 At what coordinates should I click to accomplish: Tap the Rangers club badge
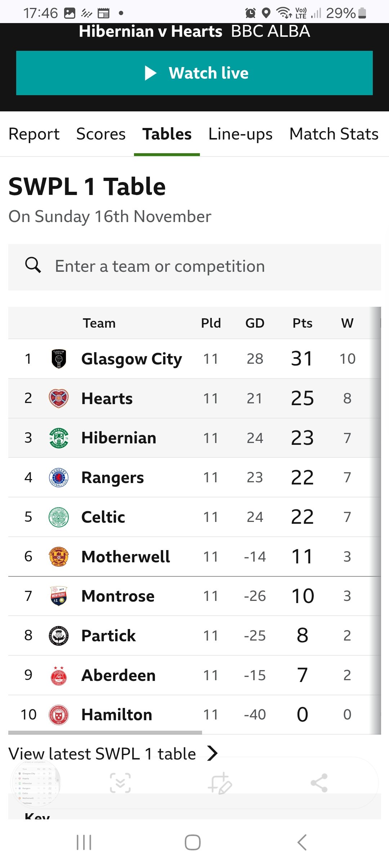click(x=59, y=477)
